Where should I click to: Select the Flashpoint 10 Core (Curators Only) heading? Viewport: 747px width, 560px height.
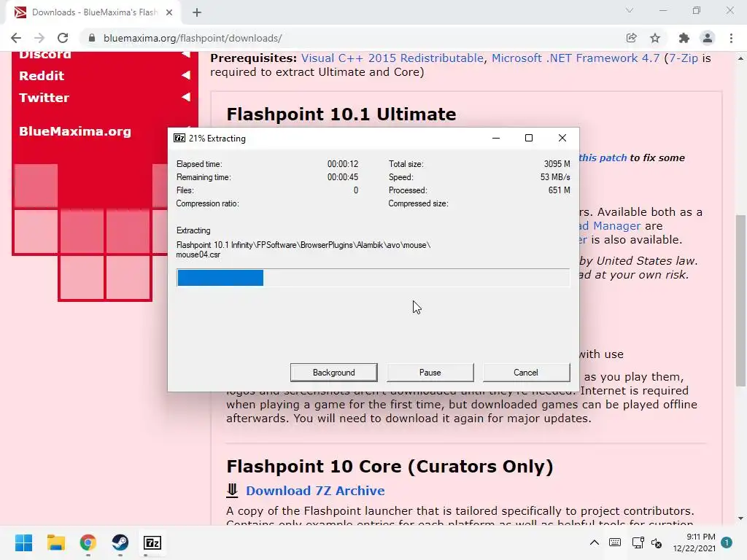click(390, 466)
